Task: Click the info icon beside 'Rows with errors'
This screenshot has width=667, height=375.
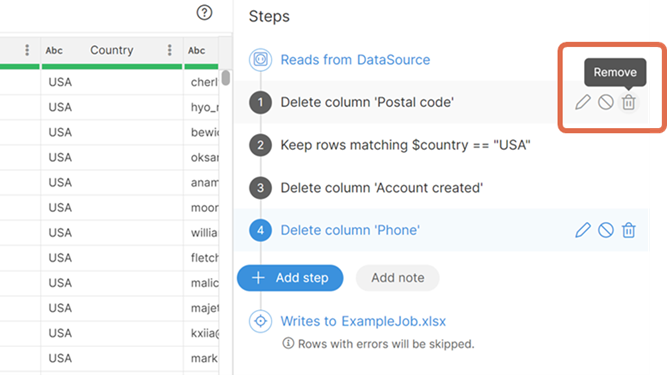Action: (288, 343)
